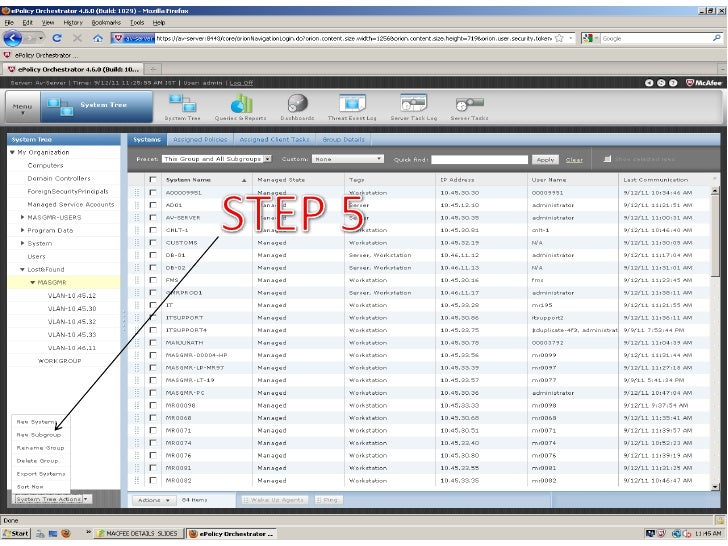Click the Quick find input field
Screen dimensions: 728x546
click(x=480, y=159)
